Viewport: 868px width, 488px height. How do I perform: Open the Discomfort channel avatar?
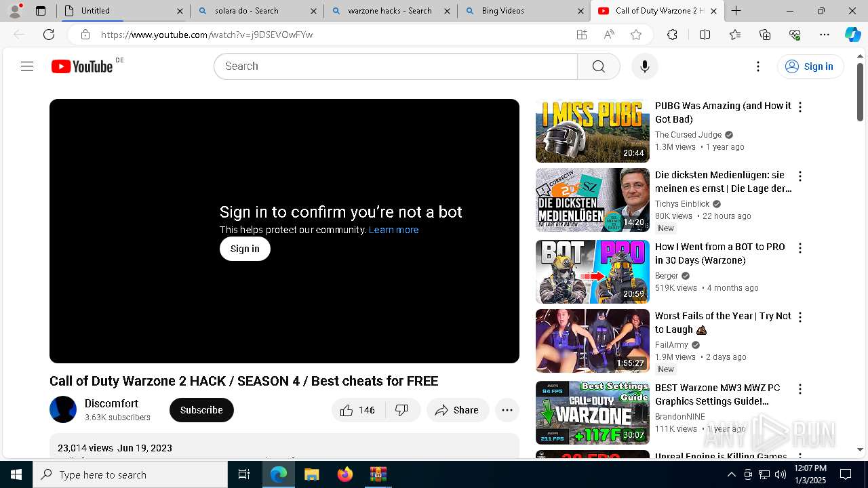63,409
